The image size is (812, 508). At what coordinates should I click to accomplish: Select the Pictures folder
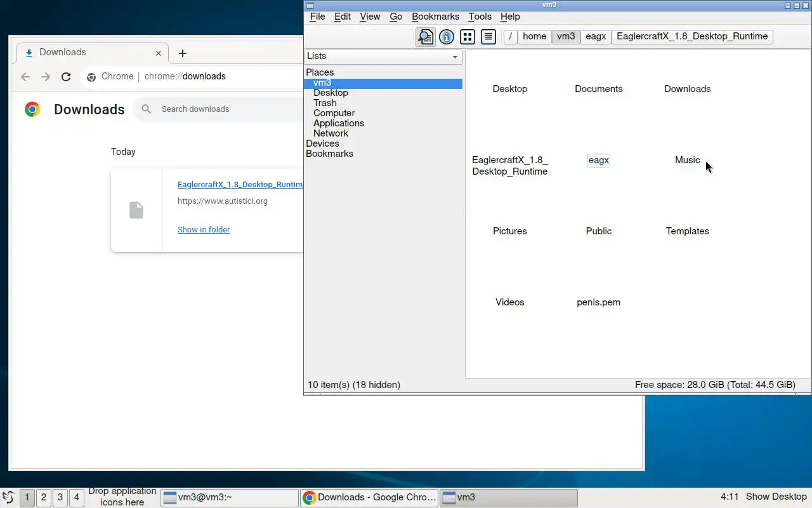510,231
